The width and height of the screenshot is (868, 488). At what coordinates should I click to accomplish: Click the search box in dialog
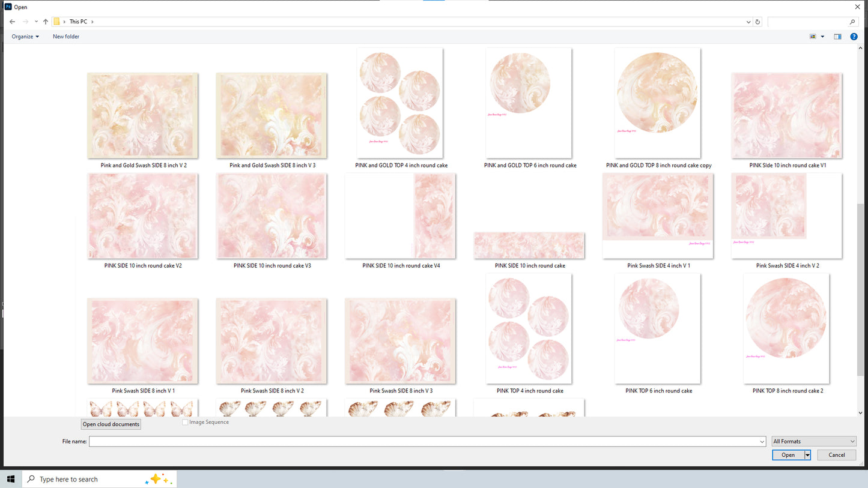pos(812,22)
